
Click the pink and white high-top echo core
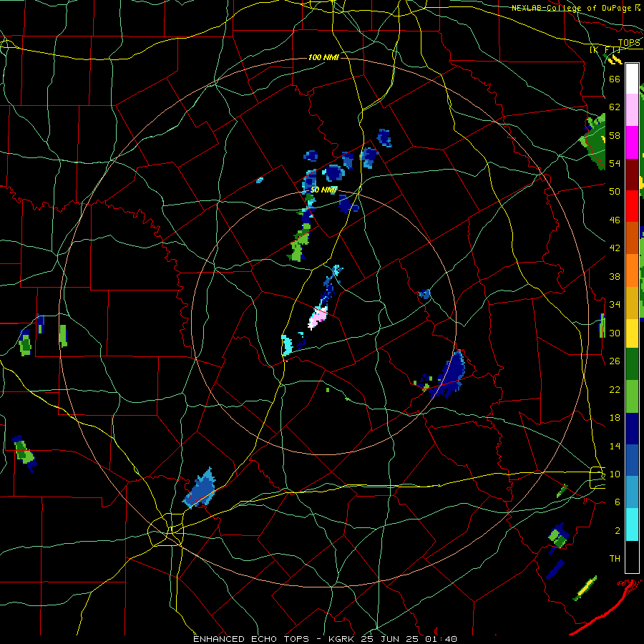tap(318, 318)
